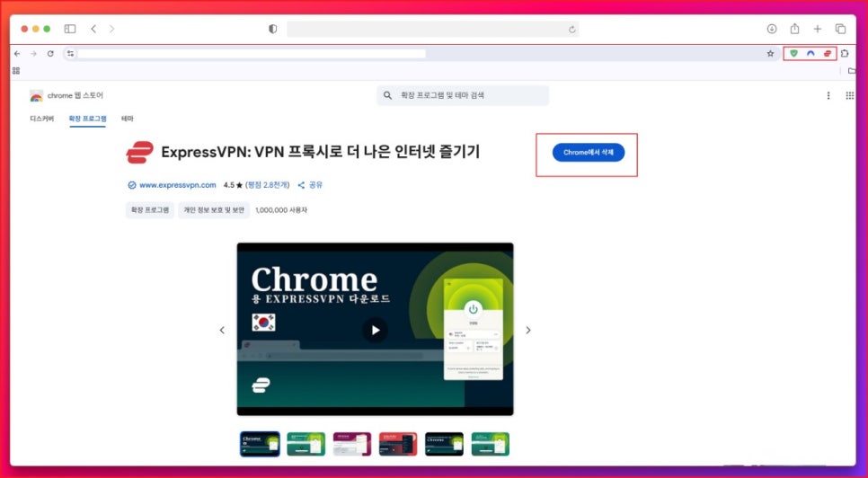868x478 pixels.
Task: Open the web store three-dot menu
Action: pyautogui.click(x=828, y=96)
